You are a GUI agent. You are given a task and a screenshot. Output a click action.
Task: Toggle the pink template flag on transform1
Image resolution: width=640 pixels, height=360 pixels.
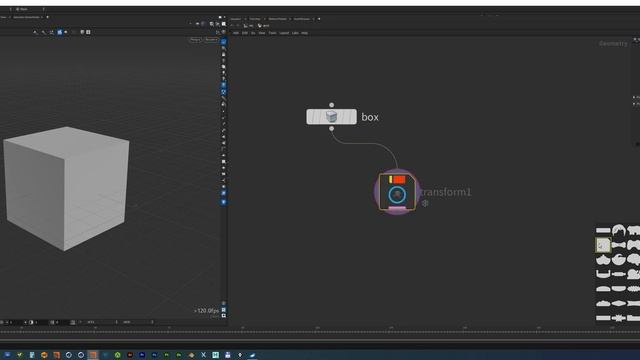397,208
